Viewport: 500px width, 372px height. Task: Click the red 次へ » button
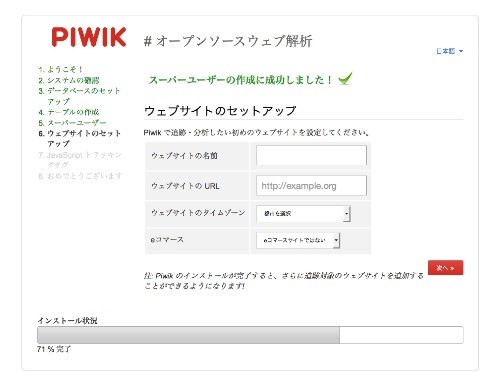(x=445, y=268)
